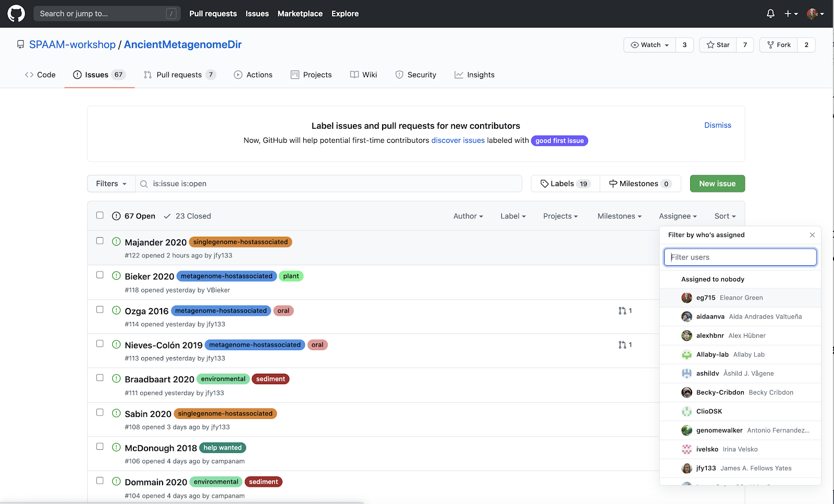Open the Projects filter dropdown
Screen dimensions: 834x504
(x=560, y=216)
